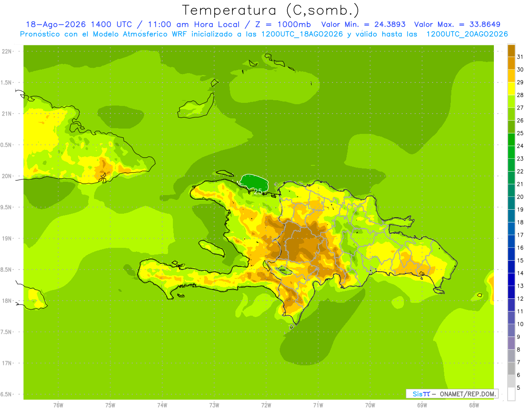Viewport: 532px width, 411px height.
Task: Click the '8.5N' latitude axis label
Action: pos(7,270)
